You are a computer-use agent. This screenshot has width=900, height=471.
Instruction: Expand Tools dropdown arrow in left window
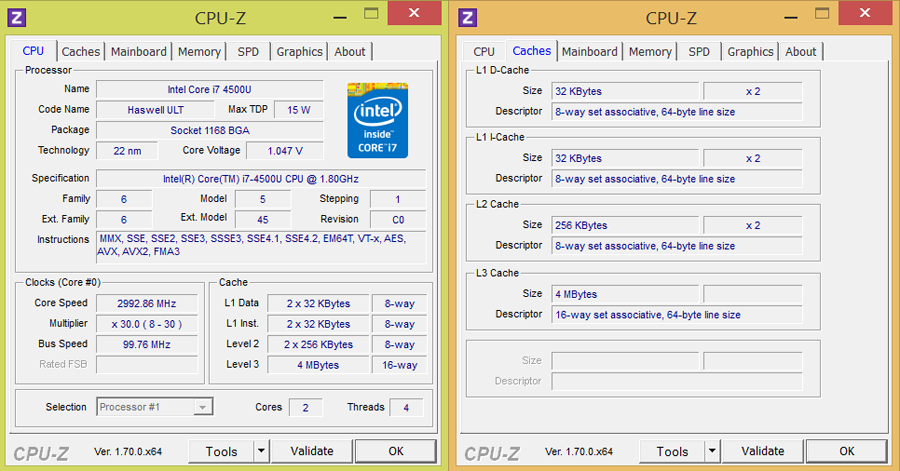[x=261, y=451]
